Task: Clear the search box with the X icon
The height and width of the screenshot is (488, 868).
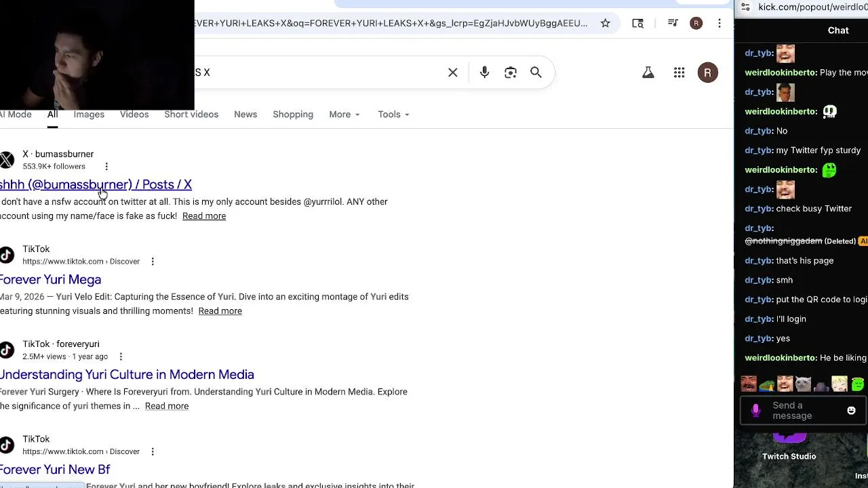Action: coord(453,73)
